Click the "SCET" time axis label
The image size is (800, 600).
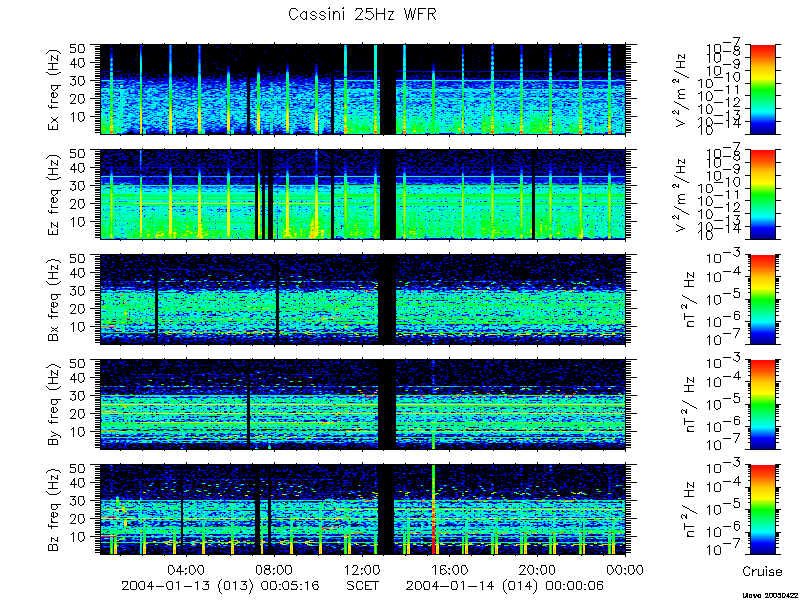tap(363, 585)
